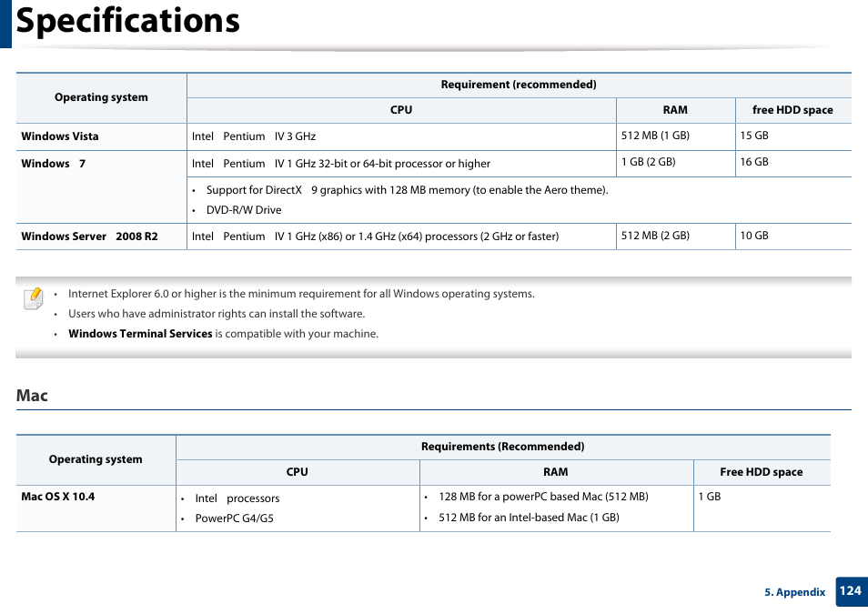
Task: Click the Specifications page heading
Action: [x=128, y=21]
